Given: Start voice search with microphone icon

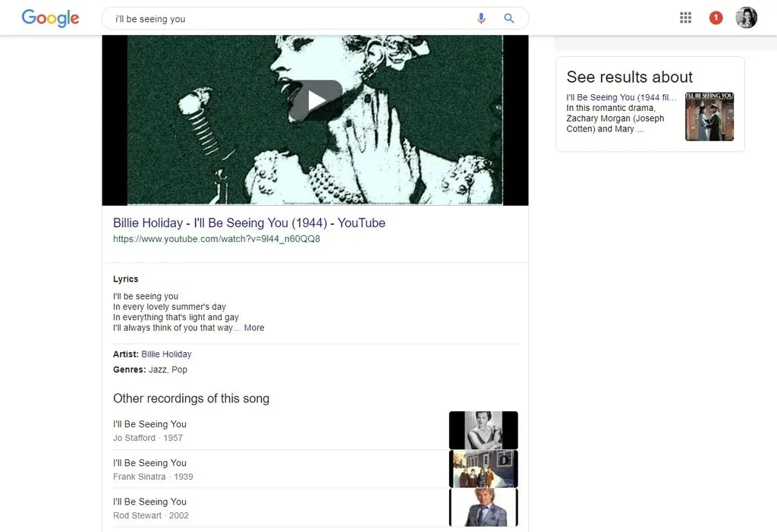Looking at the screenshot, I should point(481,18).
